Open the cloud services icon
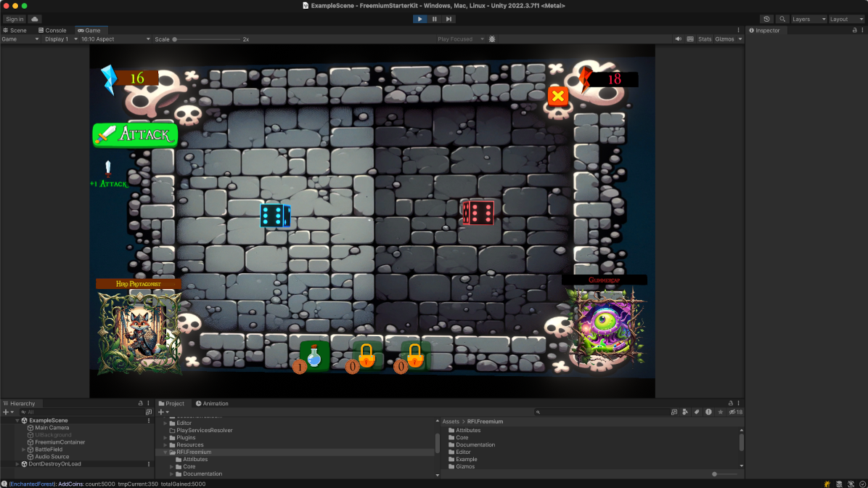 (34, 19)
